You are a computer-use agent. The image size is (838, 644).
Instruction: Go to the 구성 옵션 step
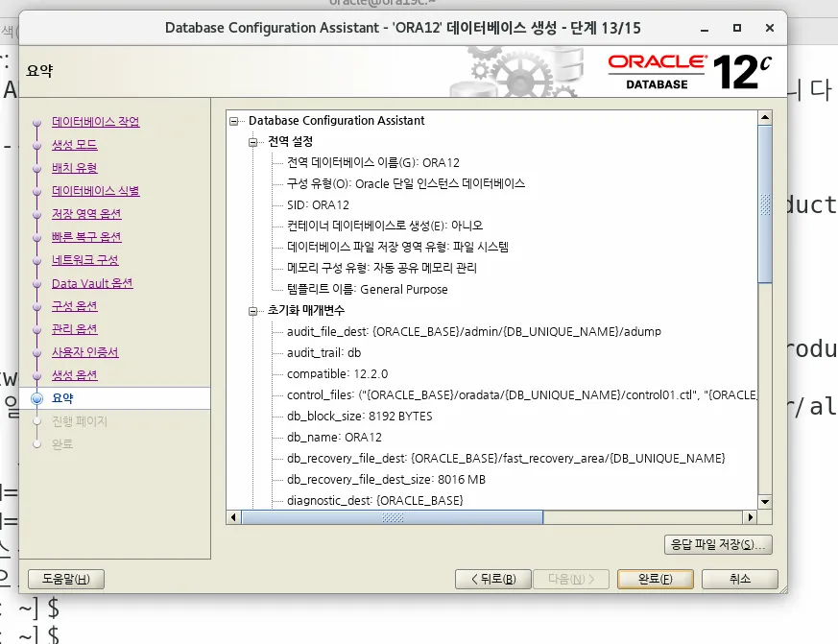tap(74, 306)
